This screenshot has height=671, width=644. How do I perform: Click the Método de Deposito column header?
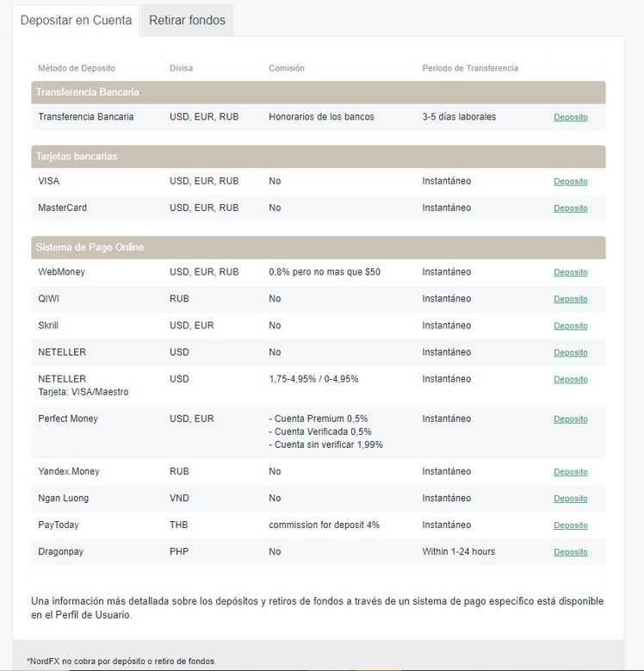tap(77, 68)
